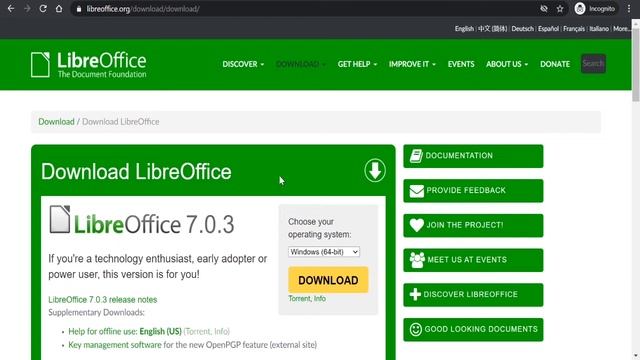
Task: Open the Join the Project sidebar button
Action: tap(473, 225)
